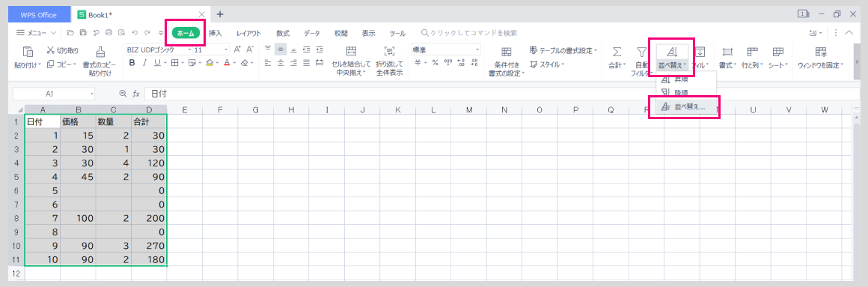Align text to top icon
The width and height of the screenshot is (868, 287).
tap(268, 49)
